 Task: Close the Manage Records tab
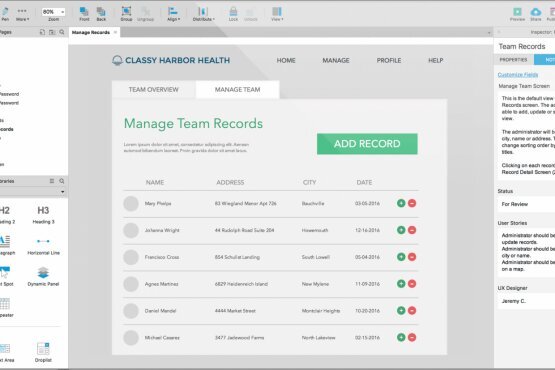click(115, 32)
